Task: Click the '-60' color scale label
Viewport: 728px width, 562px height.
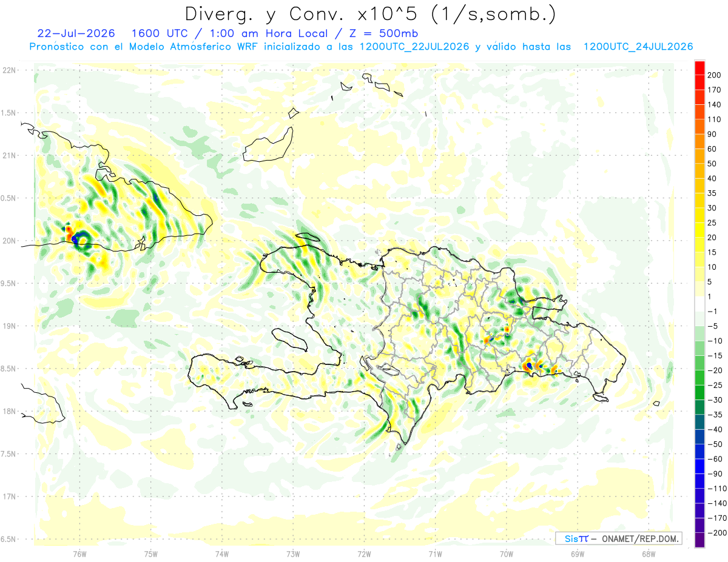Action: tap(716, 459)
